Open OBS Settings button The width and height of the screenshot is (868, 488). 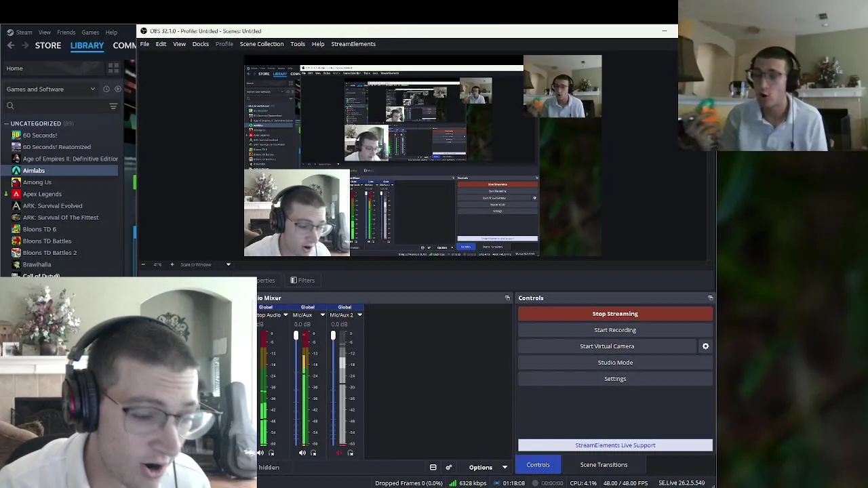(615, 379)
